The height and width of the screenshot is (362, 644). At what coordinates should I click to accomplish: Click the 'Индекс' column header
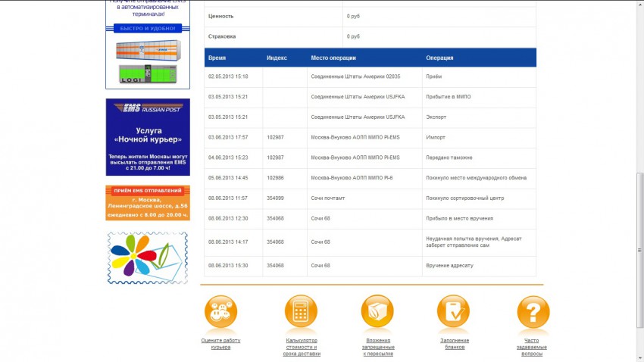(277, 58)
